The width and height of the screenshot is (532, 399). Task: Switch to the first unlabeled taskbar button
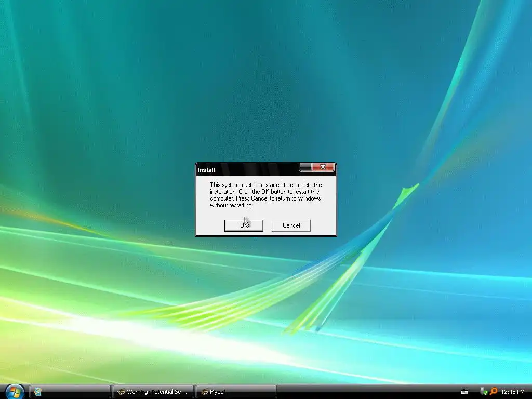(x=70, y=392)
